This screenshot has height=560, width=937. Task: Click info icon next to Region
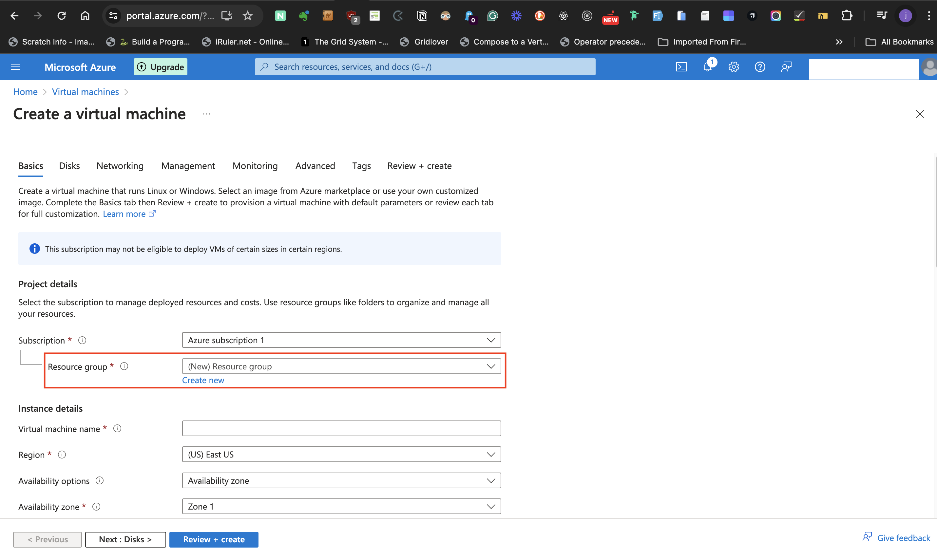tap(62, 454)
